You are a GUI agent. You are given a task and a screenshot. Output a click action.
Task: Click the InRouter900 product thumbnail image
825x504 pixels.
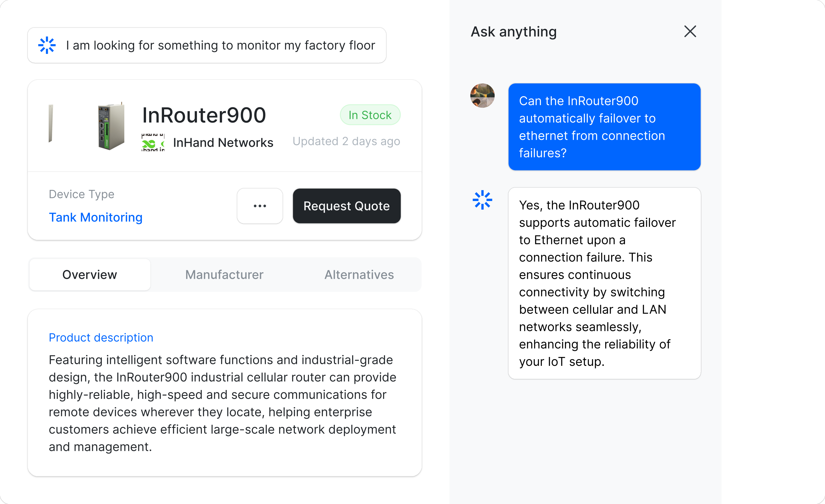111,126
